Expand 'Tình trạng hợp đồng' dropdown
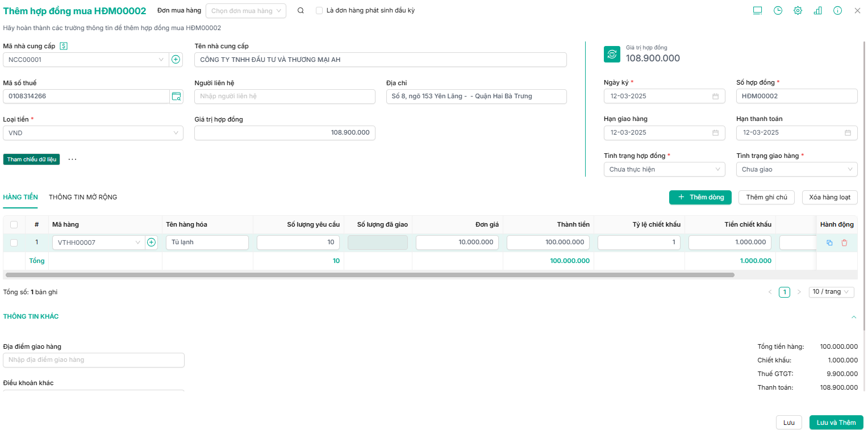This screenshot has height=430, width=868. (x=664, y=169)
